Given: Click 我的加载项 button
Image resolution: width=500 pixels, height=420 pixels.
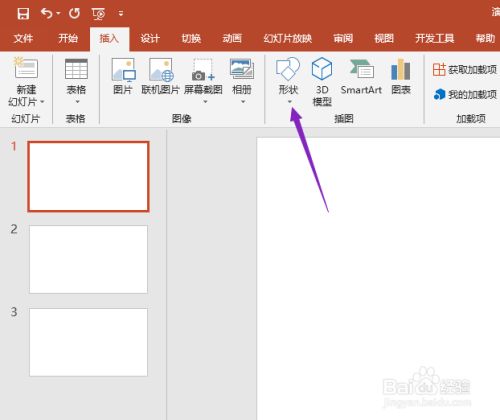Looking at the screenshot, I should [x=465, y=94].
